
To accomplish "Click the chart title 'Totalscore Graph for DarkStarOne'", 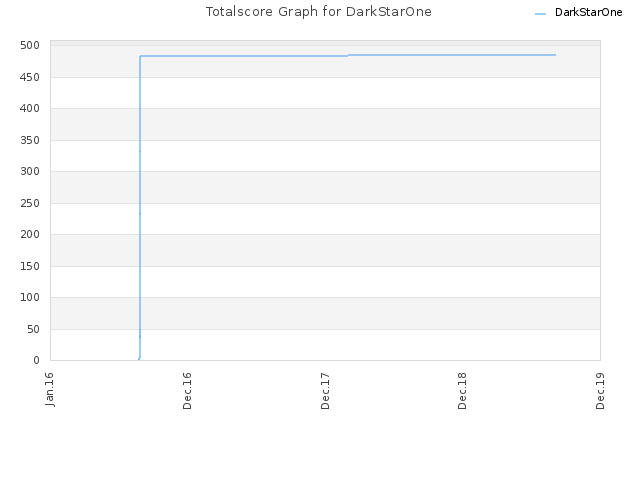I will [x=318, y=11].
